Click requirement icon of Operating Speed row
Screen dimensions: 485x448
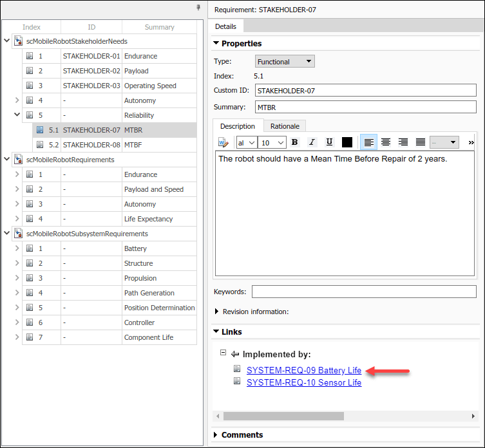click(30, 86)
